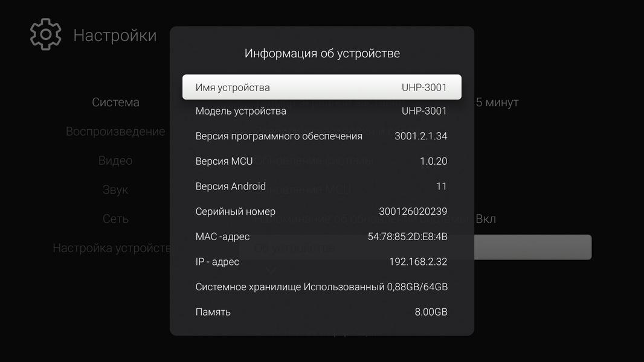Screen dimensions: 644x362
Task: Open the Сеть settings category
Action: tap(115, 219)
